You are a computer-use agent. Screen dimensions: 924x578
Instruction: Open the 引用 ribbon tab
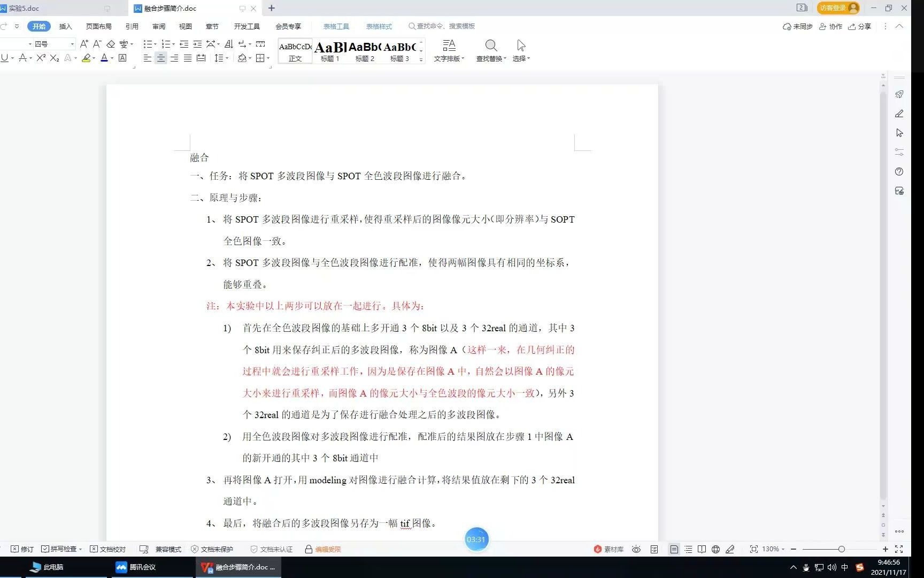[x=132, y=26]
